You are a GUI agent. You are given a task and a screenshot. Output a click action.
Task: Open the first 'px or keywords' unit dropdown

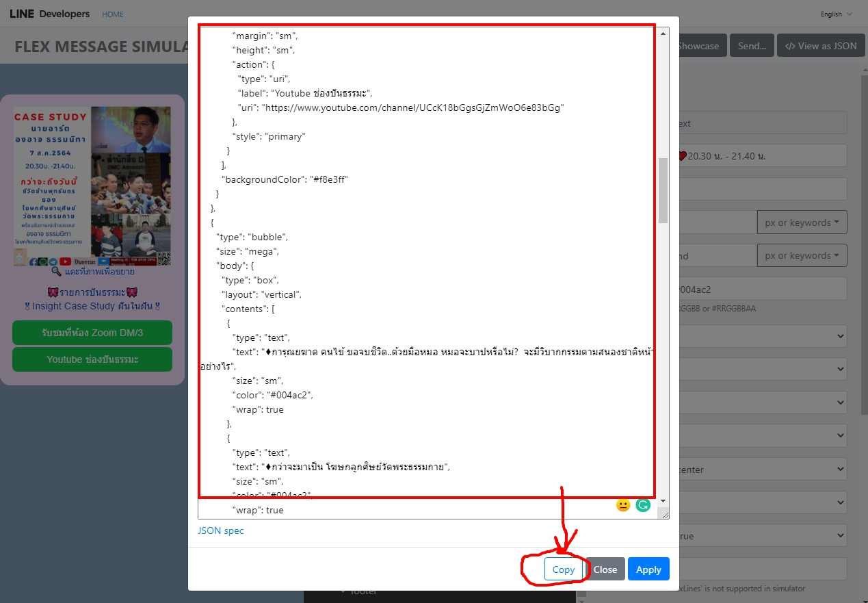pyautogui.click(x=802, y=222)
